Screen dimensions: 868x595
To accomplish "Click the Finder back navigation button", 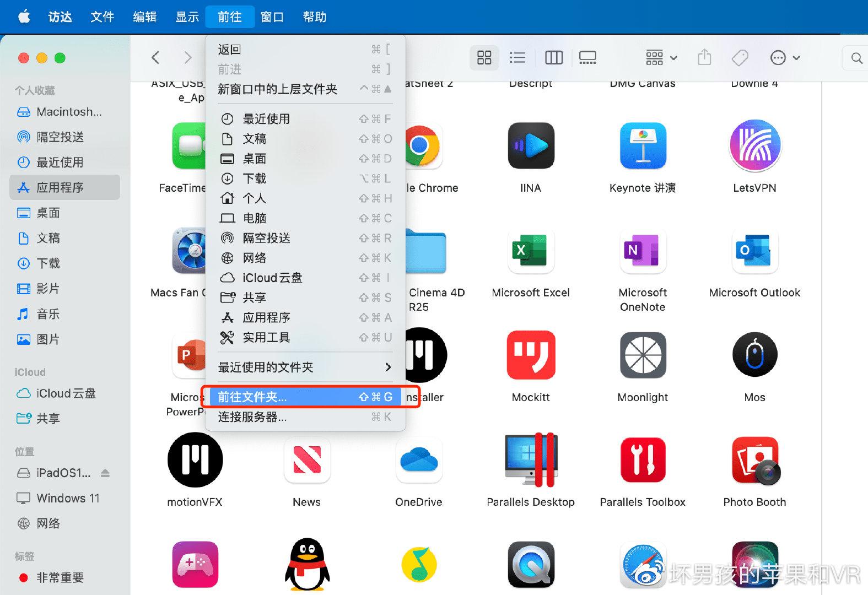I will point(156,57).
